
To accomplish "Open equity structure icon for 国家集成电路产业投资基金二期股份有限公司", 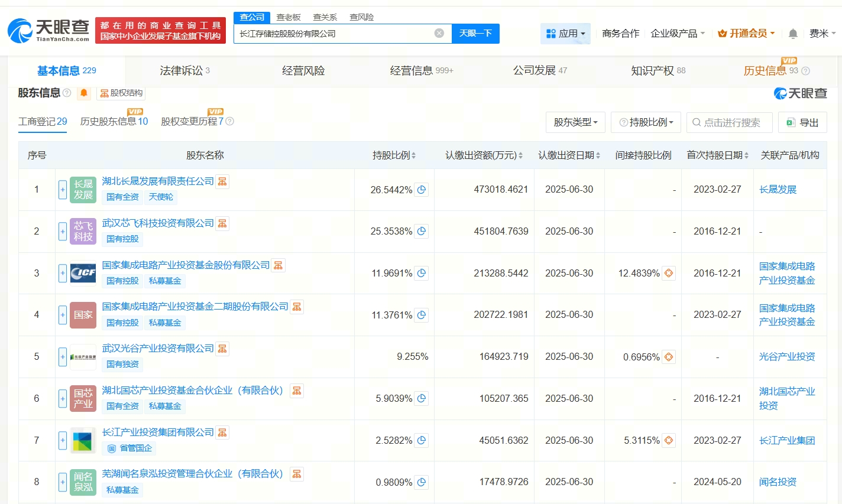I will [x=297, y=307].
